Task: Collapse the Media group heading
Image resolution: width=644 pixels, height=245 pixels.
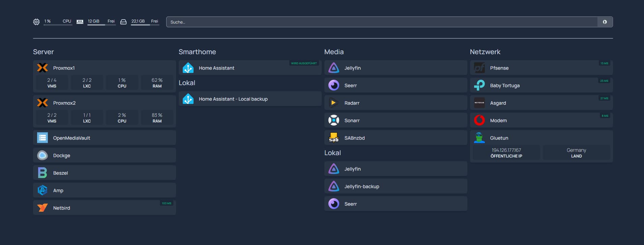Action: click(334, 52)
